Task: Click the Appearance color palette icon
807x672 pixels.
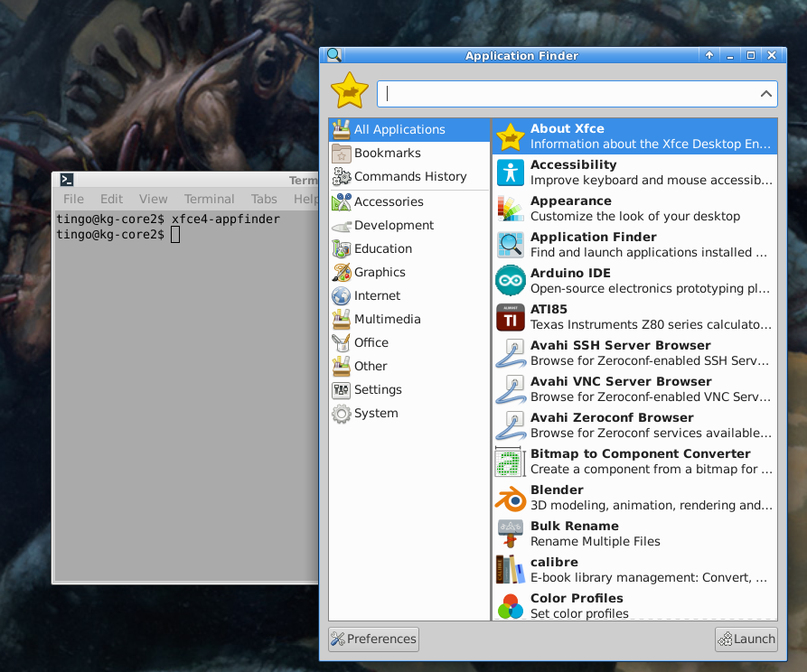Action: tap(511, 209)
